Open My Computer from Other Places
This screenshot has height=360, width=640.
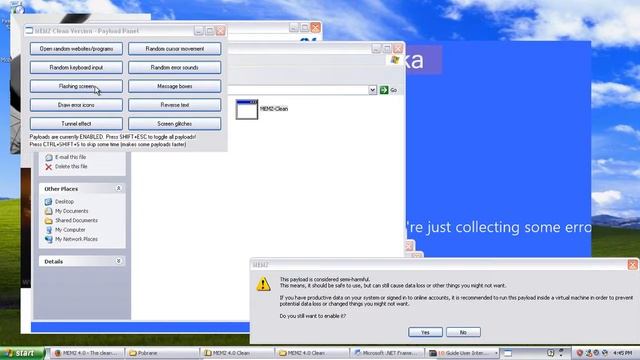point(70,230)
